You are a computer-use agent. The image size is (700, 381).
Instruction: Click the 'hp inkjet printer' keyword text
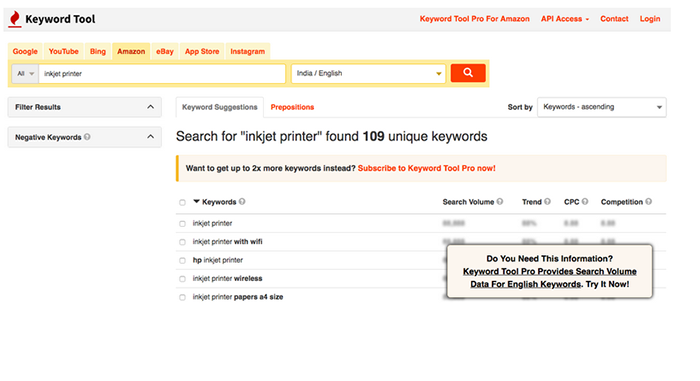217,260
